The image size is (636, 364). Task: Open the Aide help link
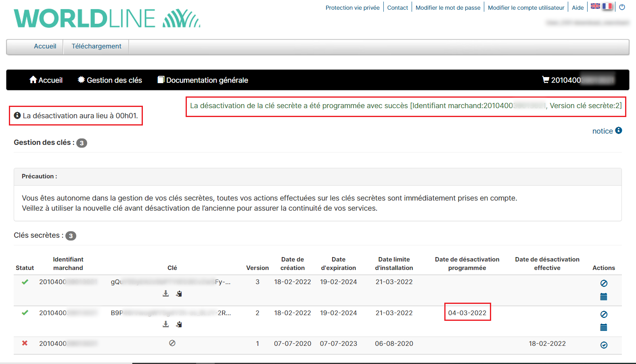pyautogui.click(x=578, y=8)
